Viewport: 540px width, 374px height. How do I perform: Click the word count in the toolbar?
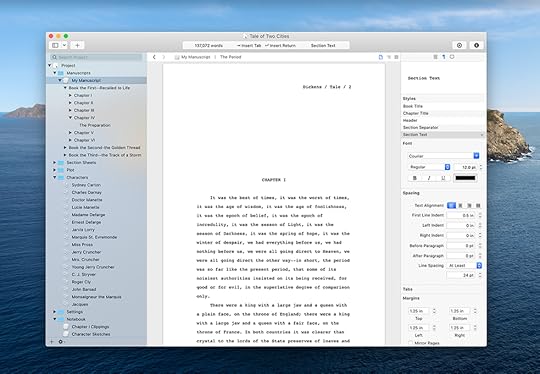coord(208,45)
